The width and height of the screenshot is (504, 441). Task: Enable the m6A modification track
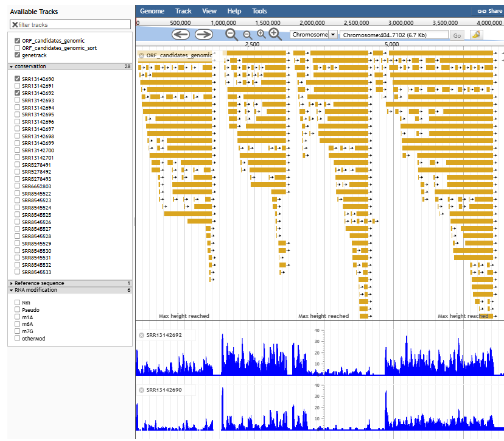pyautogui.click(x=18, y=324)
